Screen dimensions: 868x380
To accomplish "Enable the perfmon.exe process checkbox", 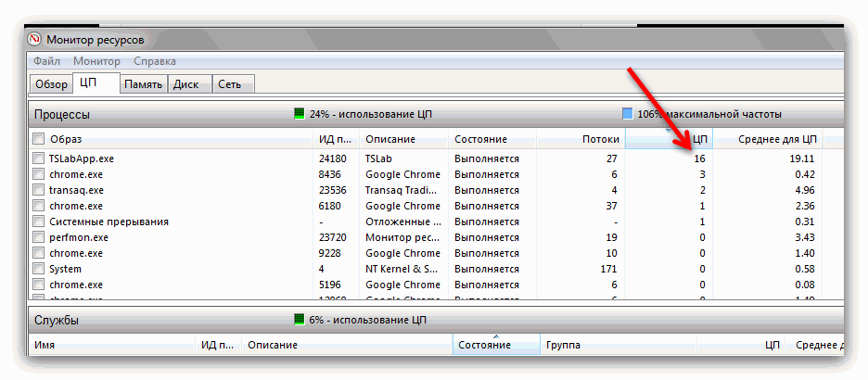I will tap(38, 237).
